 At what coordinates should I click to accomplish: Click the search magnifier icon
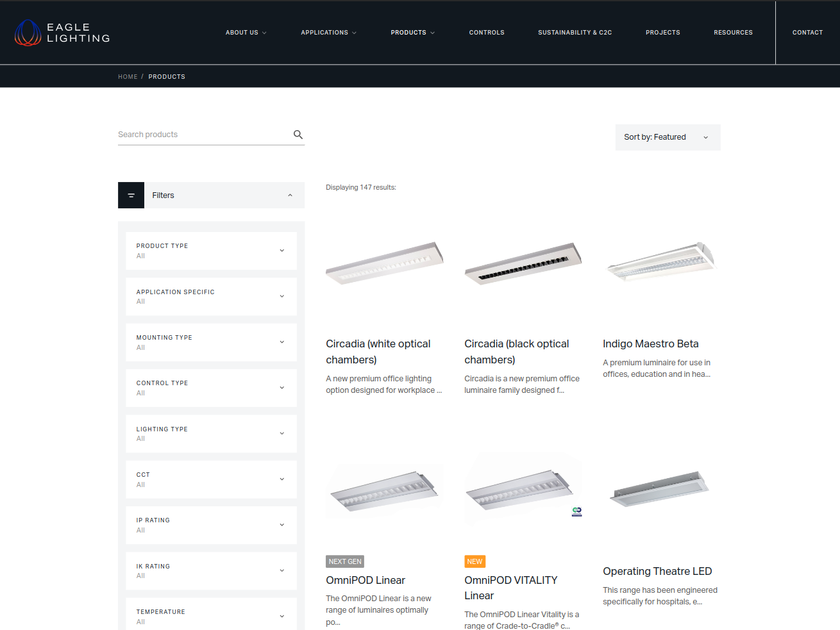298,135
